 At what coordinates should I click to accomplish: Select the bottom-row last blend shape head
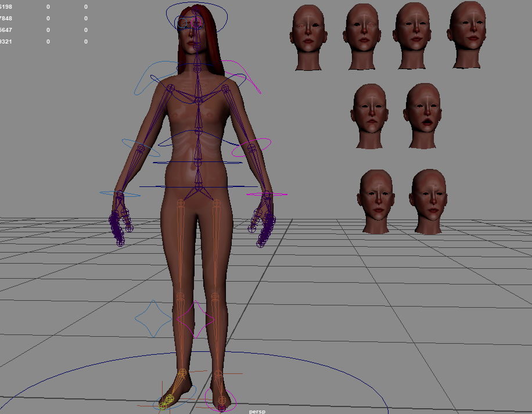click(428, 201)
